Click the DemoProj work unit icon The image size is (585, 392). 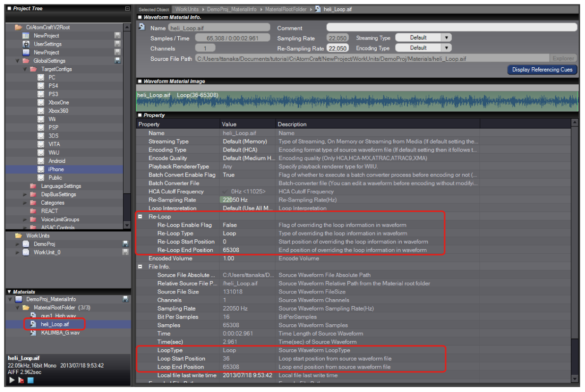point(26,244)
